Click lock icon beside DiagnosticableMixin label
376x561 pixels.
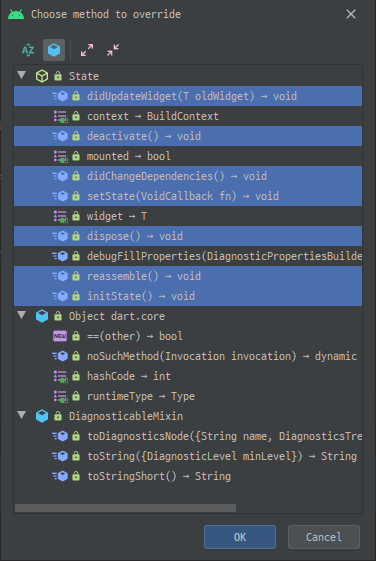(58, 416)
